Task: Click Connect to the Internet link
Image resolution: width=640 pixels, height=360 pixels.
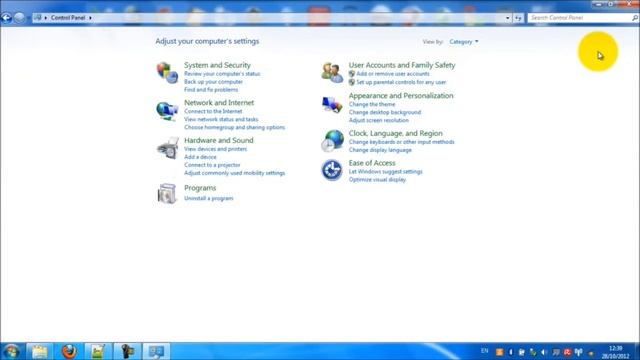Action: point(213,111)
